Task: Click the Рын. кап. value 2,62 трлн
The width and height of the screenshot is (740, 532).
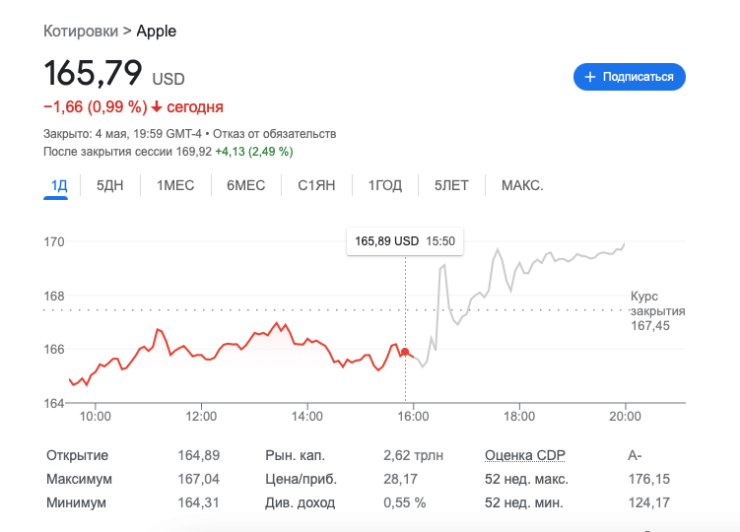Action: (413, 455)
